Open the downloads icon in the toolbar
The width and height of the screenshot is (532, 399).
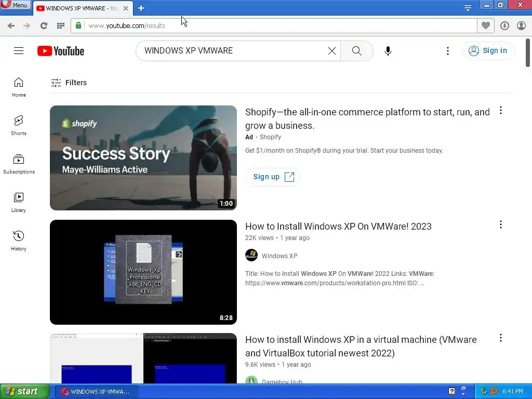tap(504, 25)
